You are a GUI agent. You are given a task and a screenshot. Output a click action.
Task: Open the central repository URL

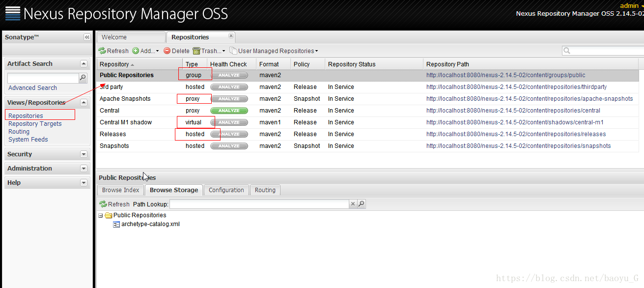tap(513, 111)
